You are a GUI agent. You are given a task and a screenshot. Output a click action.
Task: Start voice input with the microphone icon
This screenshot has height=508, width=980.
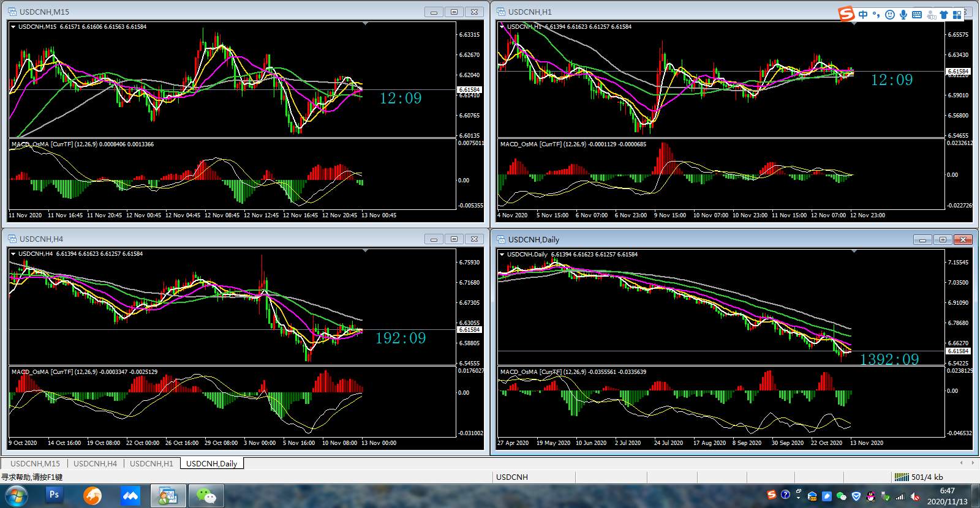pos(903,15)
